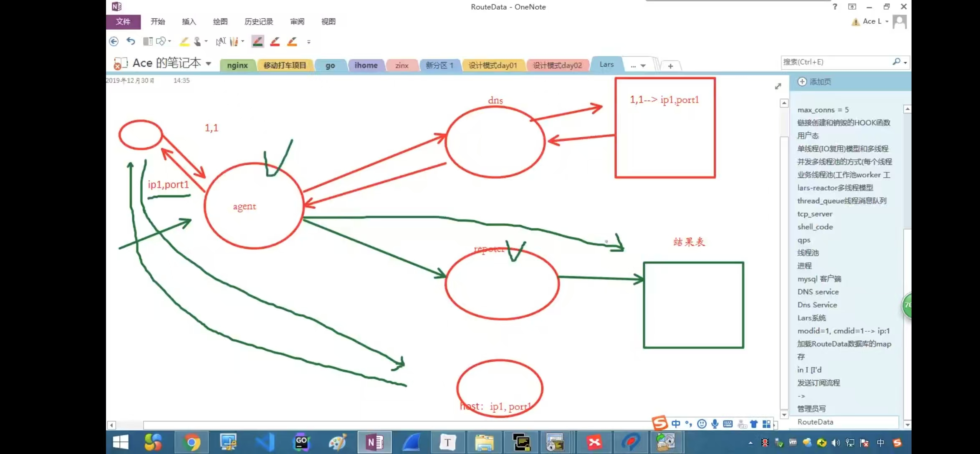980x454 pixels.
Task: Expand the touch mode dropdown arrow
Action: [206, 41]
